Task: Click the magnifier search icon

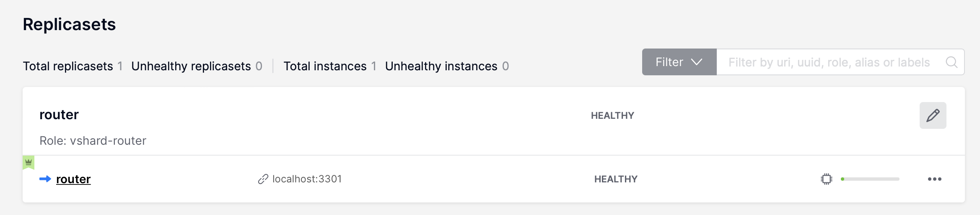Action: [952, 62]
